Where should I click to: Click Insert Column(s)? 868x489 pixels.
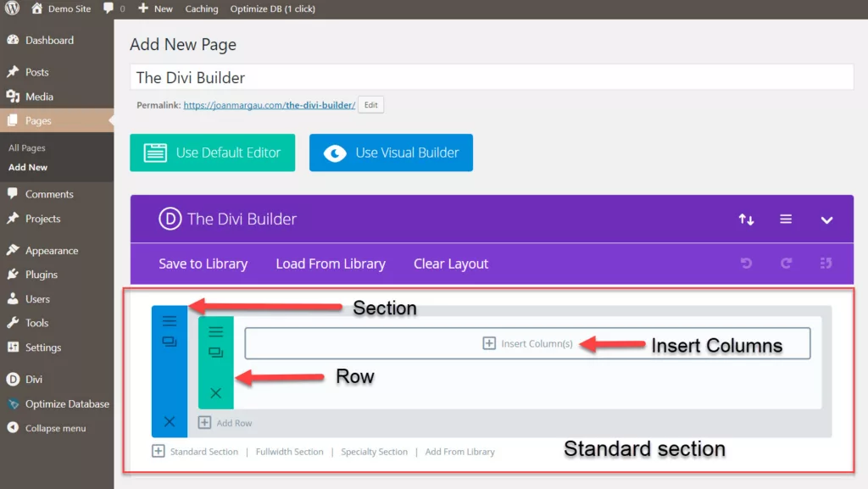[527, 343]
